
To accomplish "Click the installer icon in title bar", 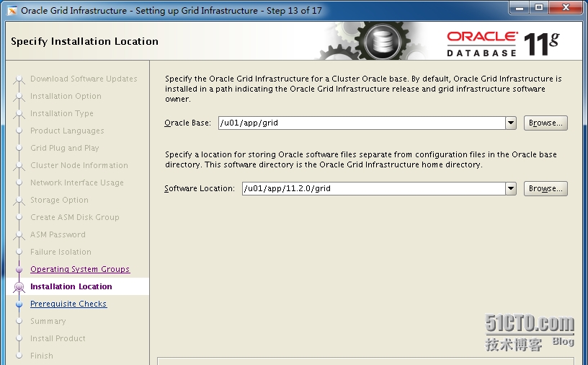I will (12, 11).
